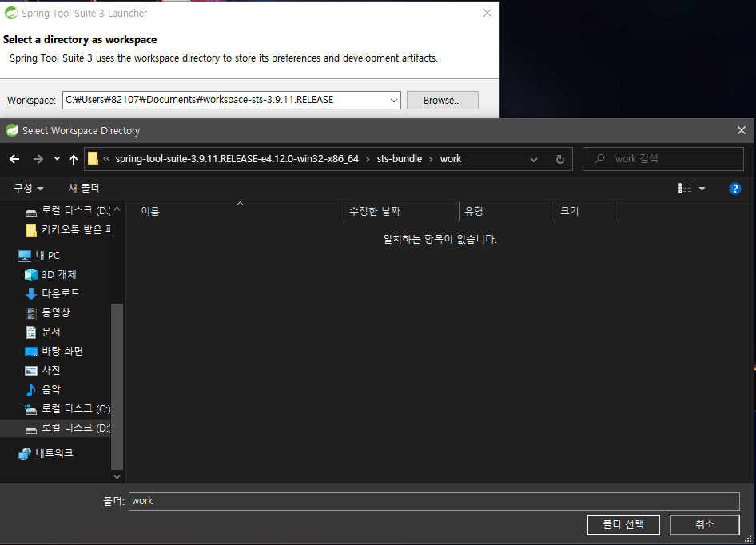Change the view layout icon
The image size is (756, 545).
click(685, 188)
